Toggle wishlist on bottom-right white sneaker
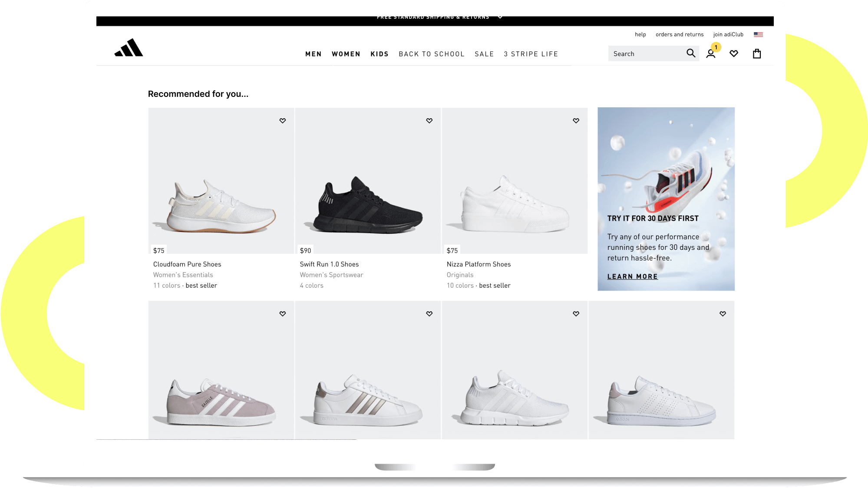The image size is (868, 488). pos(723,313)
